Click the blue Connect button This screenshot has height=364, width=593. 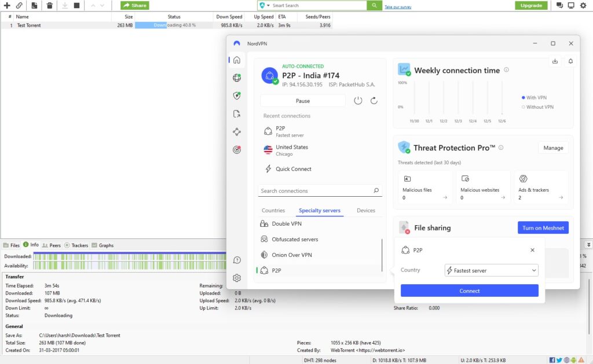pyautogui.click(x=469, y=291)
